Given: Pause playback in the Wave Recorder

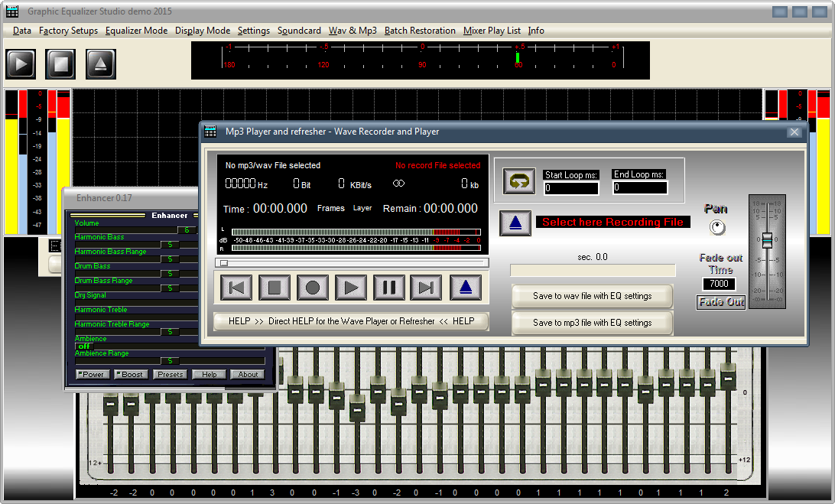Looking at the screenshot, I should (x=389, y=288).
